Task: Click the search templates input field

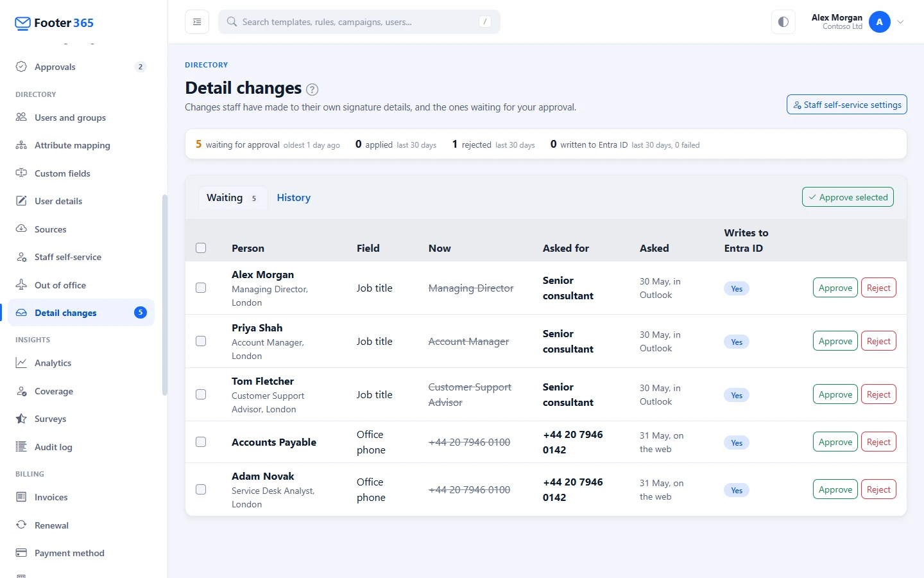Action: [359, 22]
